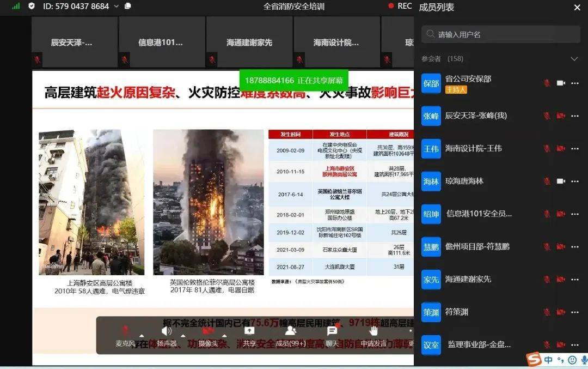
Task: Click the 慧鹏 avatar in member list
Action: [431, 246]
